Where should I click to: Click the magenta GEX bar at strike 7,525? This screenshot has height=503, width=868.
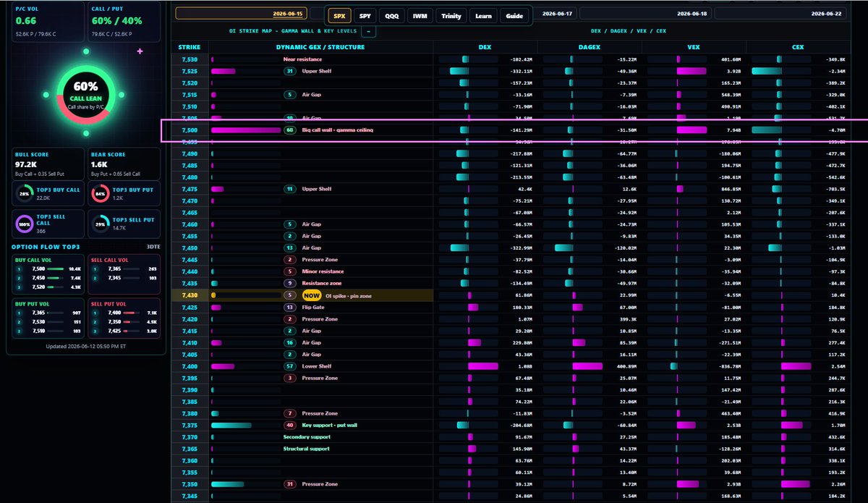point(224,72)
